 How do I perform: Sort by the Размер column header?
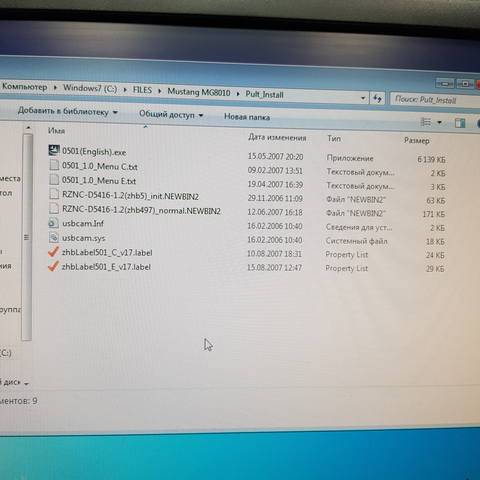tap(417, 141)
